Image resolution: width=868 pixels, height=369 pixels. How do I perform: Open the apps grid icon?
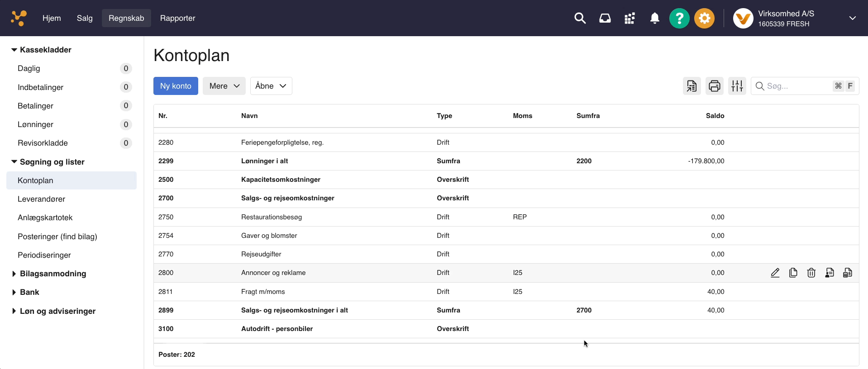coord(630,18)
